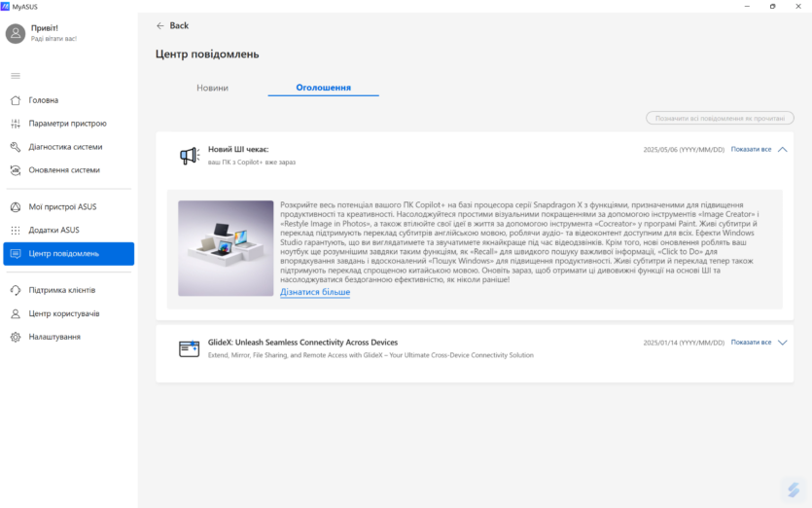Select the Оголошення tab
Viewport: 812px width, 508px height.
tap(323, 88)
